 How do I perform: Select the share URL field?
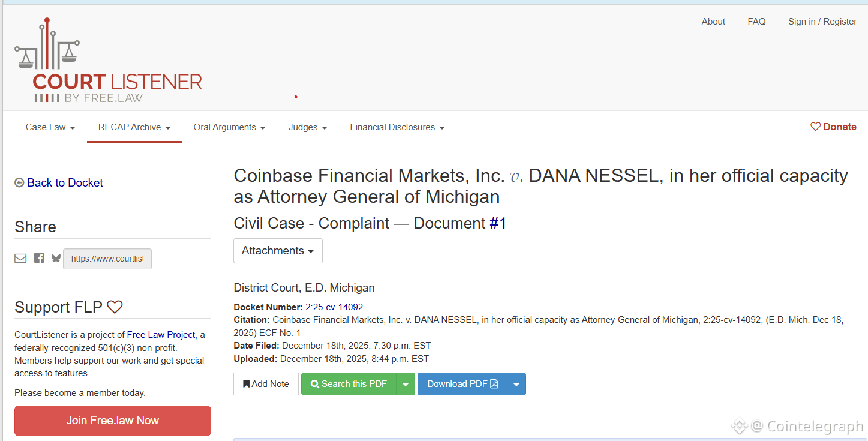(107, 259)
